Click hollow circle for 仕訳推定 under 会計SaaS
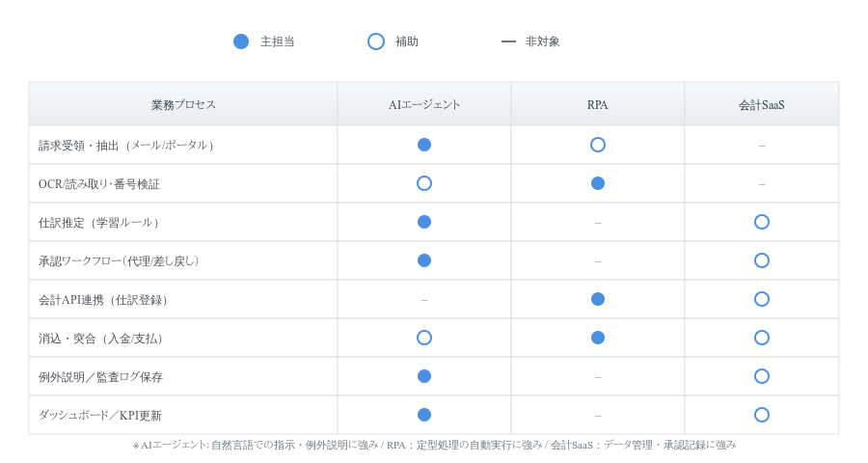 tap(762, 222)
